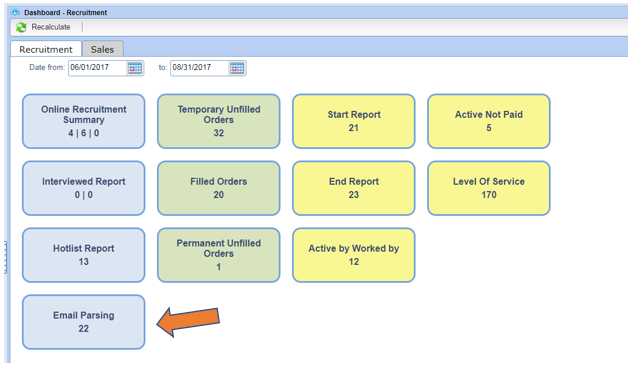Screen dimensions: 635x365
Task: Open the Email Parsing tile
Action: (83, 322)
